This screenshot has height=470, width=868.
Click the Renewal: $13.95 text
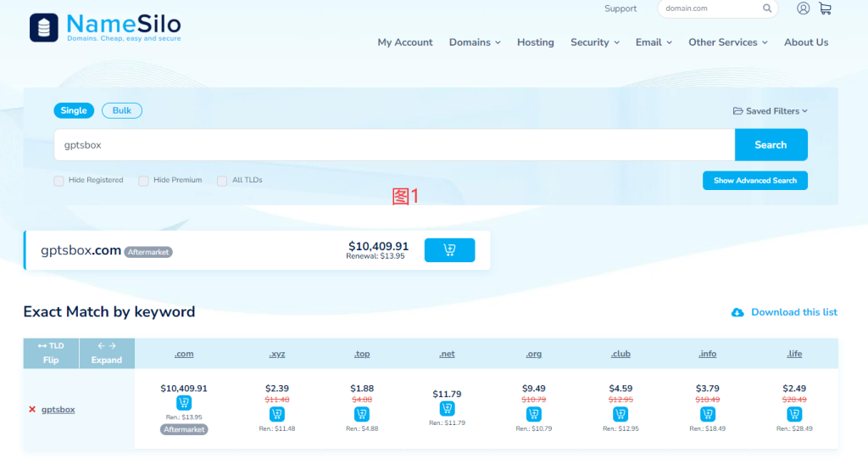point(376,256)
